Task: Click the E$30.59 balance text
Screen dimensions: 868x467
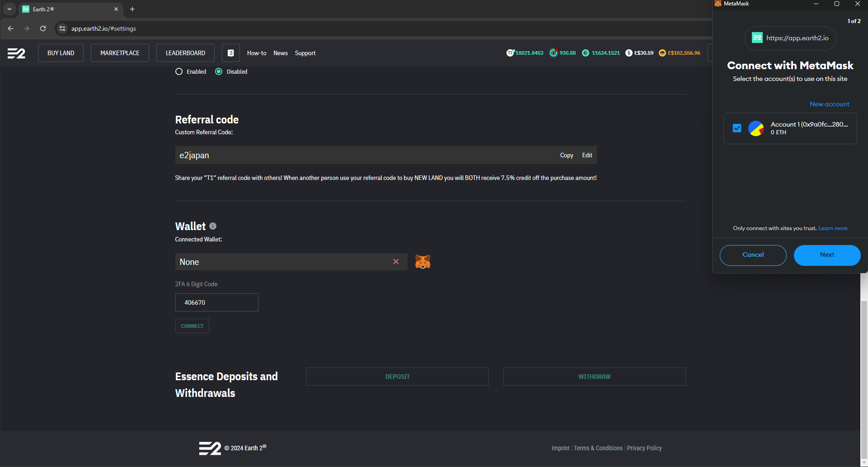Action: 644,53
